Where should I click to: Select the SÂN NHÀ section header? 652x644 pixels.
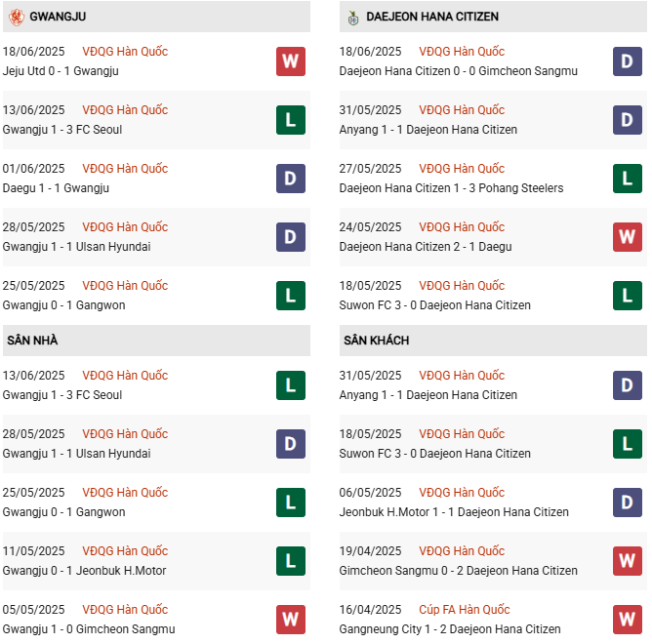(x=156, y=341)
